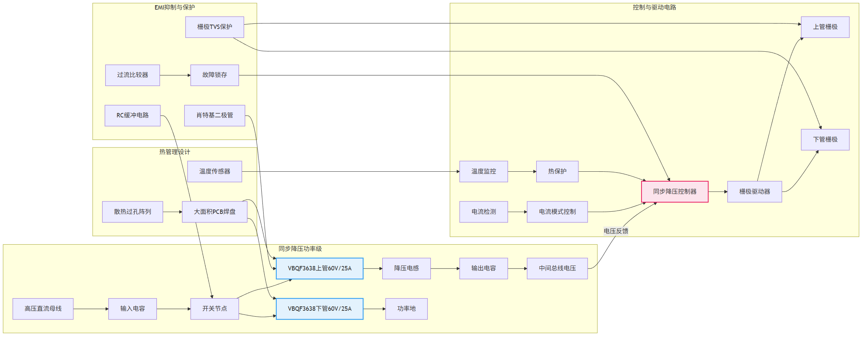Image resolution: width=868 pixels, height=339 pixels.
Task: Select the 输入电容 node
Action: click(133, 309)
